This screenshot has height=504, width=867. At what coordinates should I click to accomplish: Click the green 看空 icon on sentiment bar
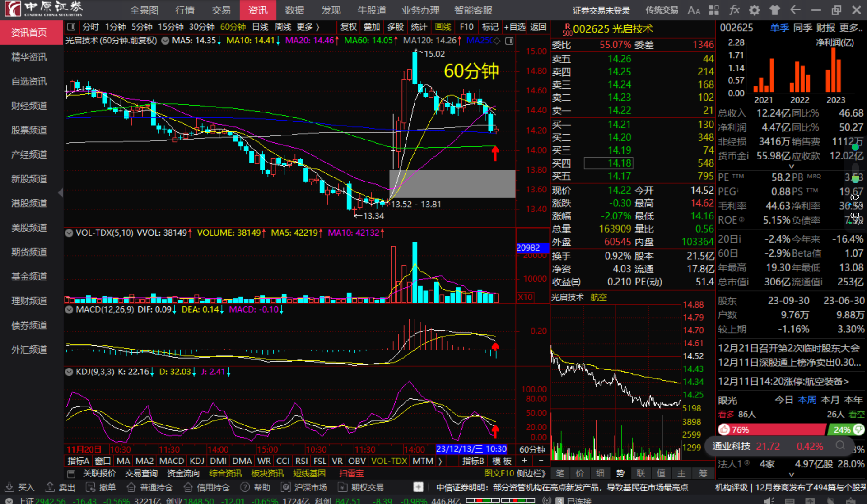(x=859, y=429)
